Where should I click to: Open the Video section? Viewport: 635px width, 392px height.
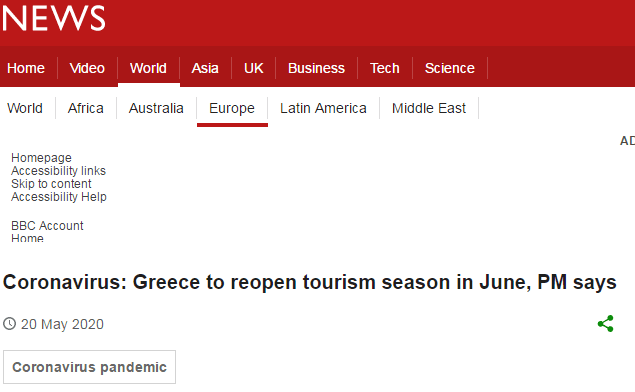point(87,68)
